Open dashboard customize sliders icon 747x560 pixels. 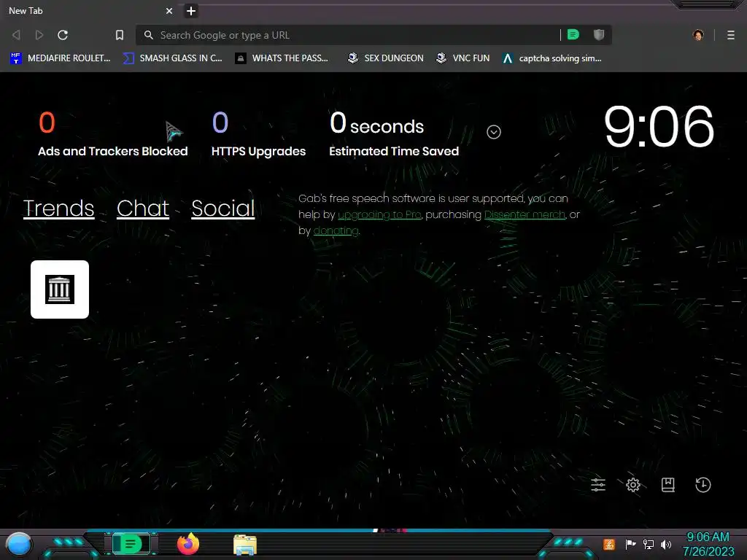point(598,485)
